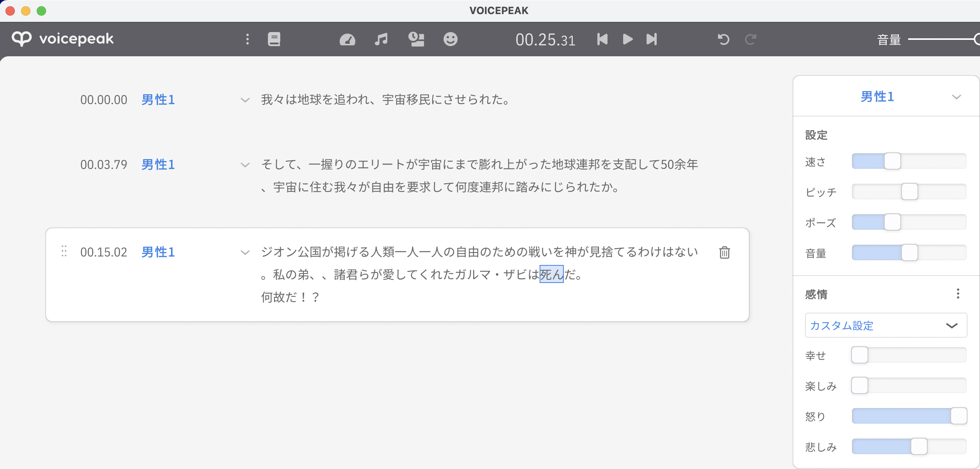Click the speedometer speed icon
Image resolution: width=980 pixels, height=469 pixels.
tap(347, 39)
